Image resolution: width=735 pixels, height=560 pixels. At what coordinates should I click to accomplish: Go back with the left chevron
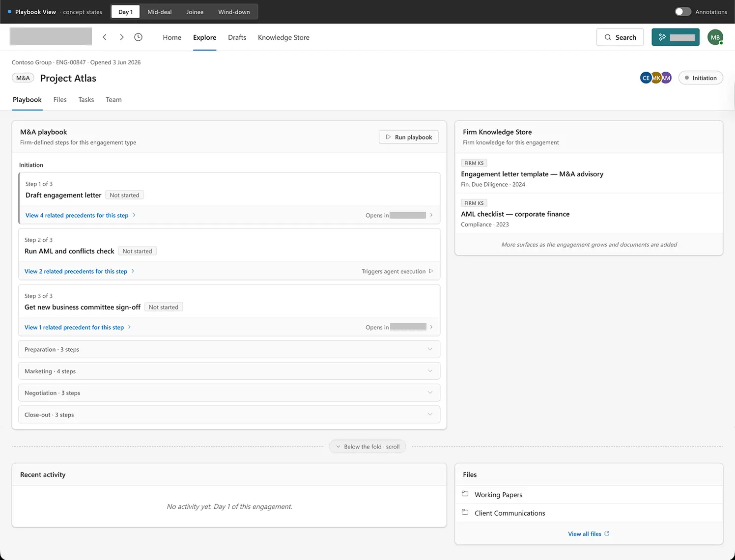pyautogui.click(x=105, y=37)
